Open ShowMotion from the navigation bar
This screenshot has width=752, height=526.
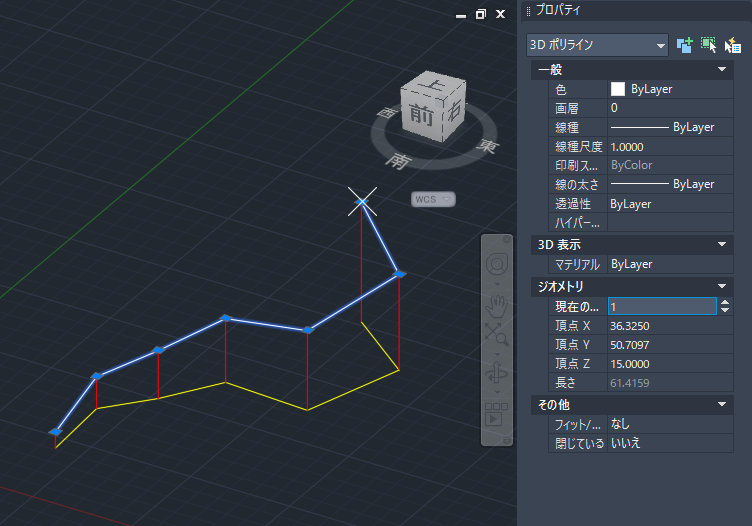tap(496, 414)
